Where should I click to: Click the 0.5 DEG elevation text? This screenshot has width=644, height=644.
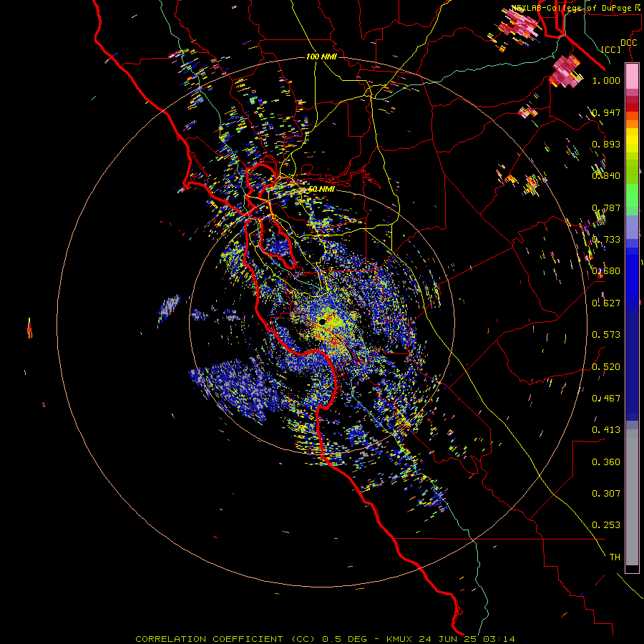point(346,639)
